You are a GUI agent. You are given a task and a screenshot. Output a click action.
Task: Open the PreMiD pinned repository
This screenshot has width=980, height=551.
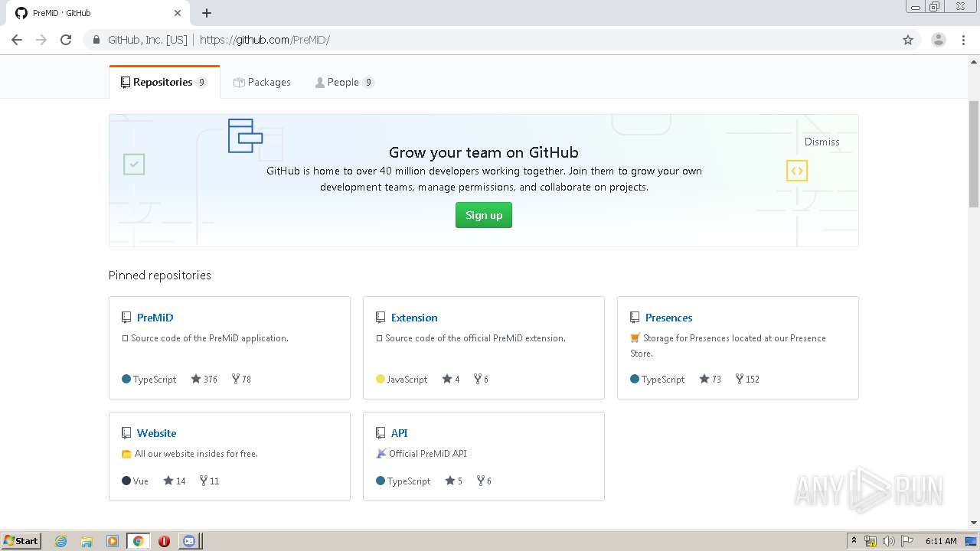click(155, 318)
